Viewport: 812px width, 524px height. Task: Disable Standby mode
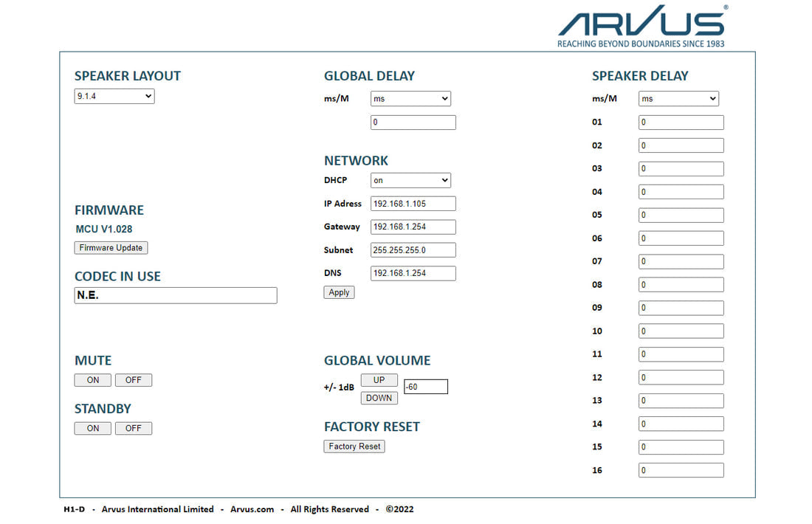coord(134,428)
